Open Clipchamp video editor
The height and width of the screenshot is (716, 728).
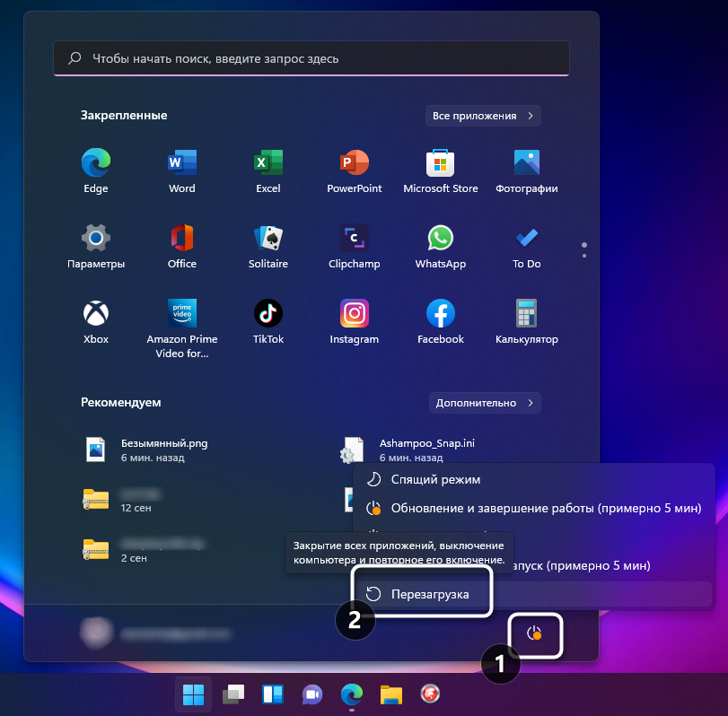pyautogui.click(x=354, y=243)
